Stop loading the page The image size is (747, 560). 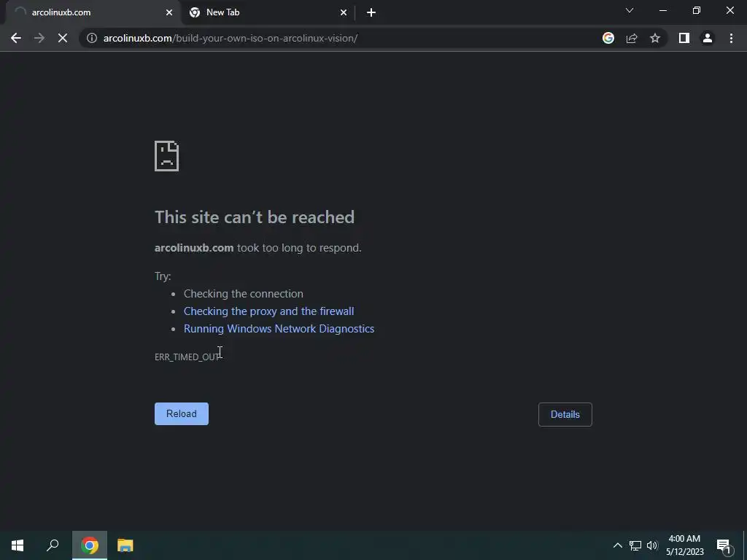(x=63, y=38)
